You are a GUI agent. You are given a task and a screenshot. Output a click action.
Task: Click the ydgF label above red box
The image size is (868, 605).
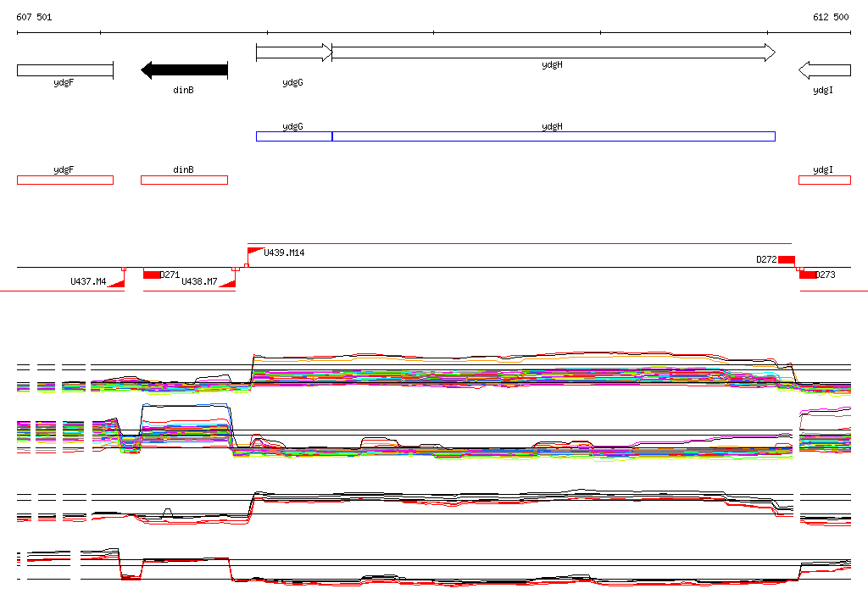coord(64,170)
